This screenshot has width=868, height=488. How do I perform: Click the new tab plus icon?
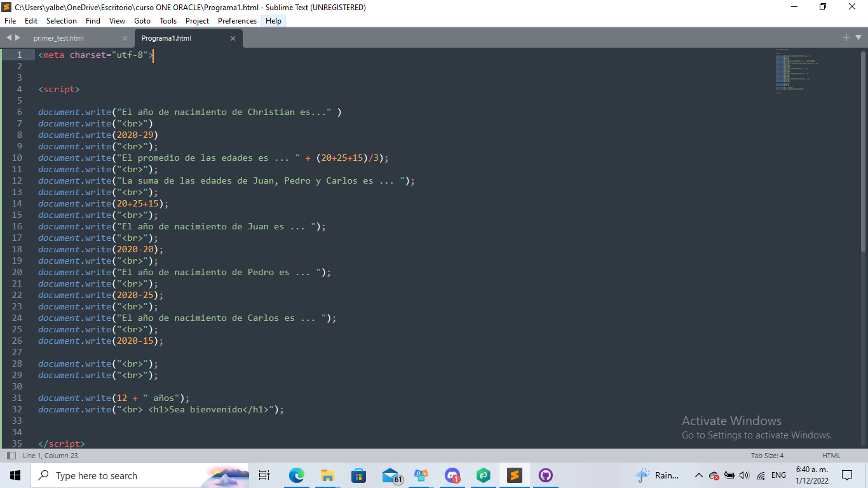(846, 37)
